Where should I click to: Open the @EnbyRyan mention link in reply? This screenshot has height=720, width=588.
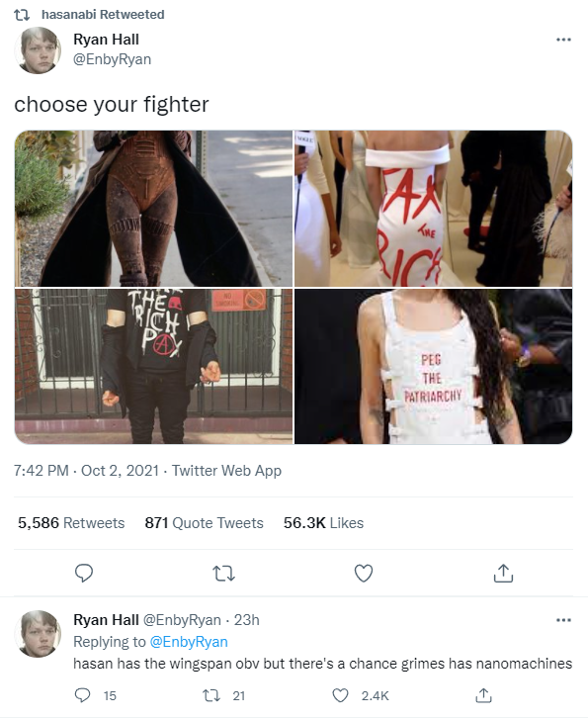pos(189,642)
